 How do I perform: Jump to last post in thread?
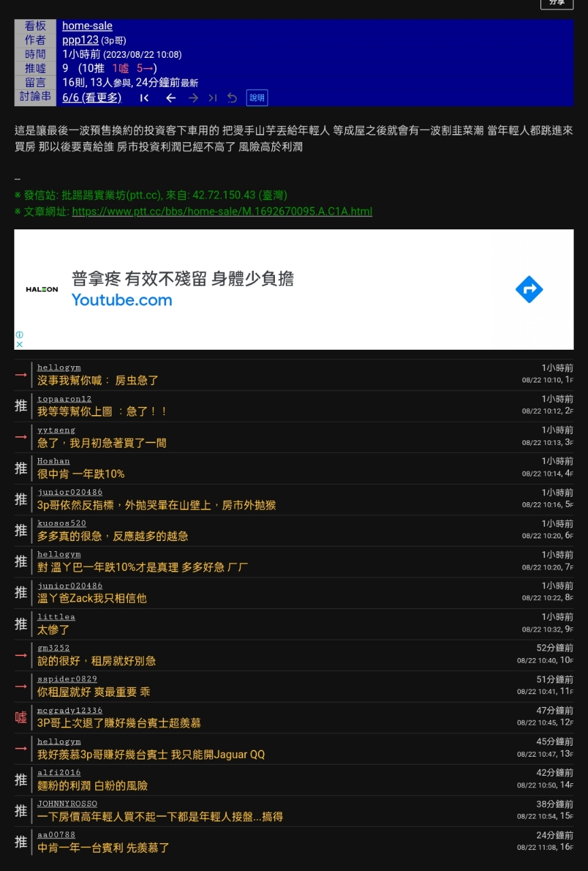(213, 98)
